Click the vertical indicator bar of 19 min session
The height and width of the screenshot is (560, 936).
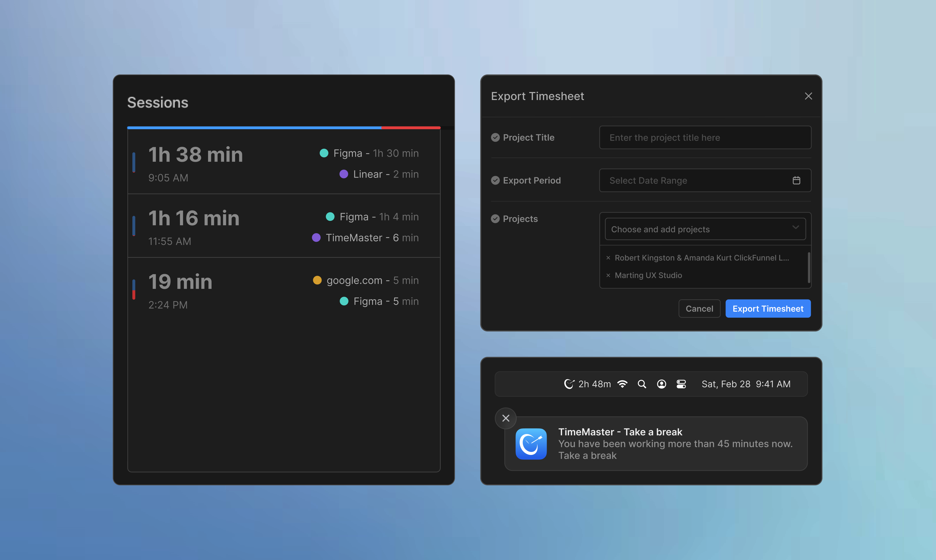[x=133, y=289]
